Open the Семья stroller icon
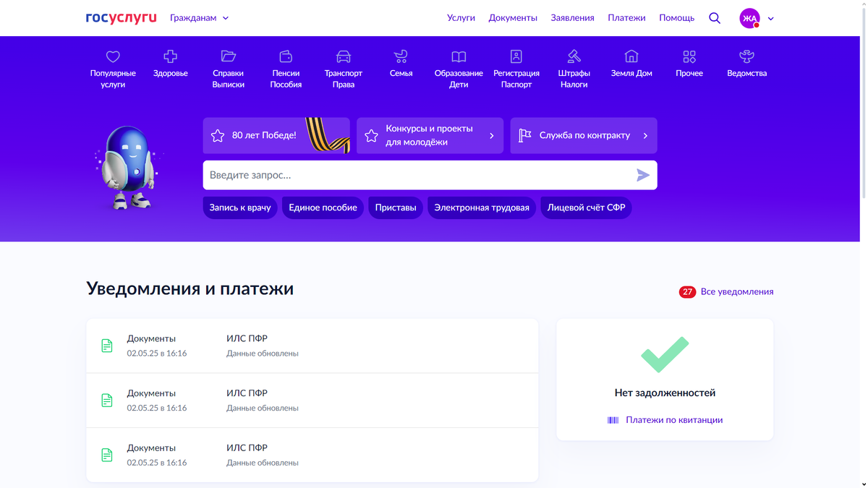Screen dimensions: 868x488 401,56
